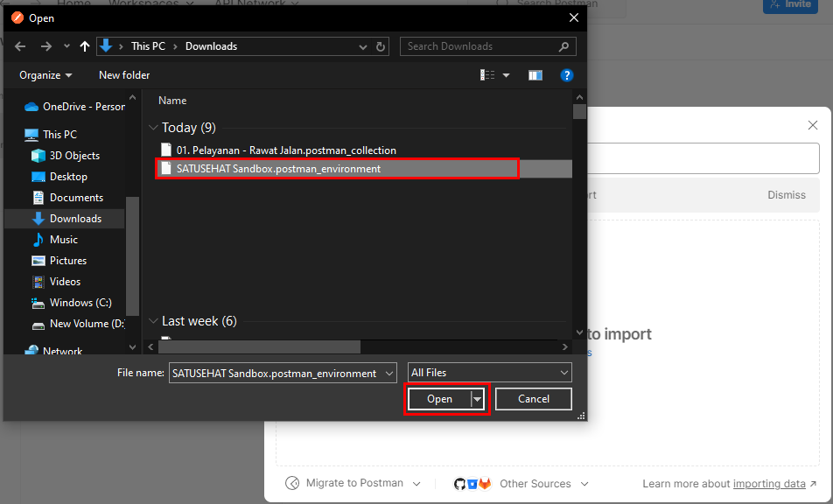This screenshot has height=504, width=833.
Task: Open Music in the sidebar
Action: [x=55, y=240]
